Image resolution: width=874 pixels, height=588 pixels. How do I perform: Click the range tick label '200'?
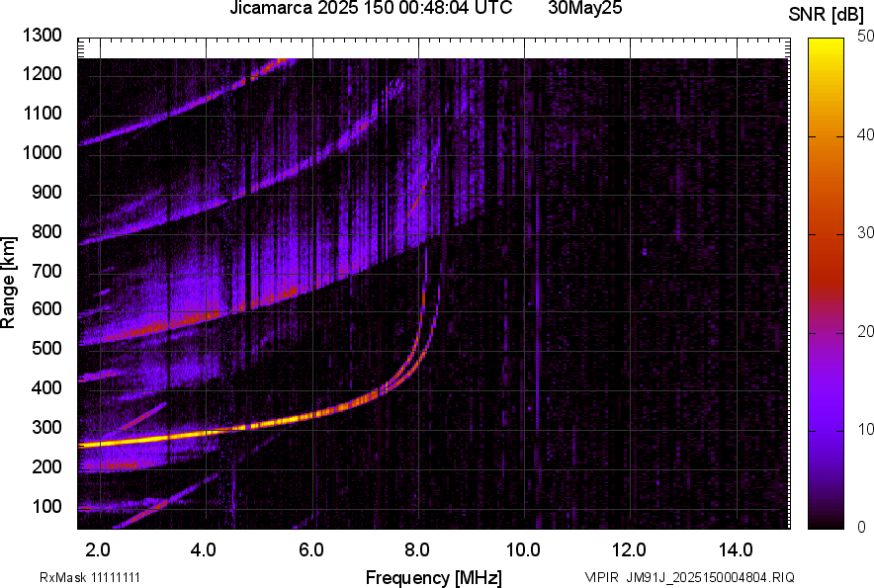coord(46,466)
